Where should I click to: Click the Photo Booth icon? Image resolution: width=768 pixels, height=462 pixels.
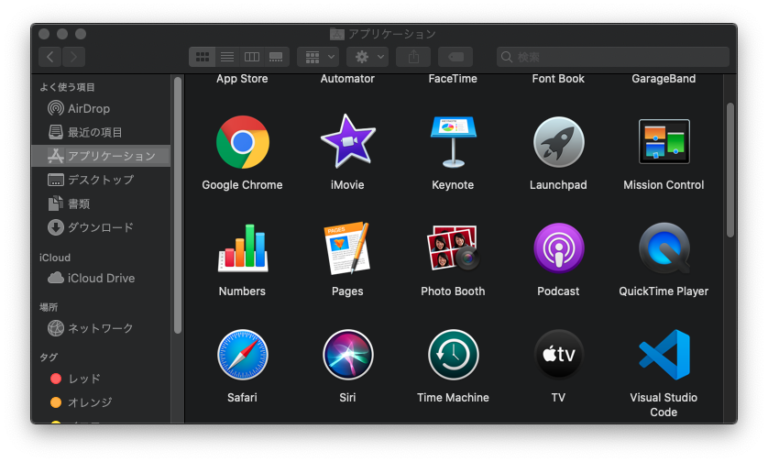[453, 248]
